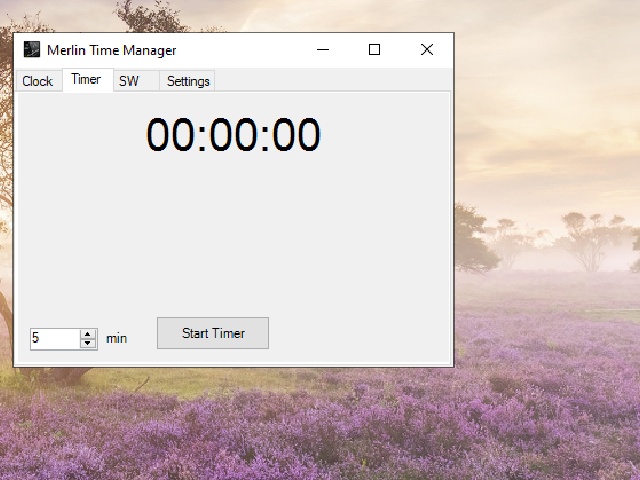Minimize the Merlin Time Manager window
640x480 pixels.
323,50
